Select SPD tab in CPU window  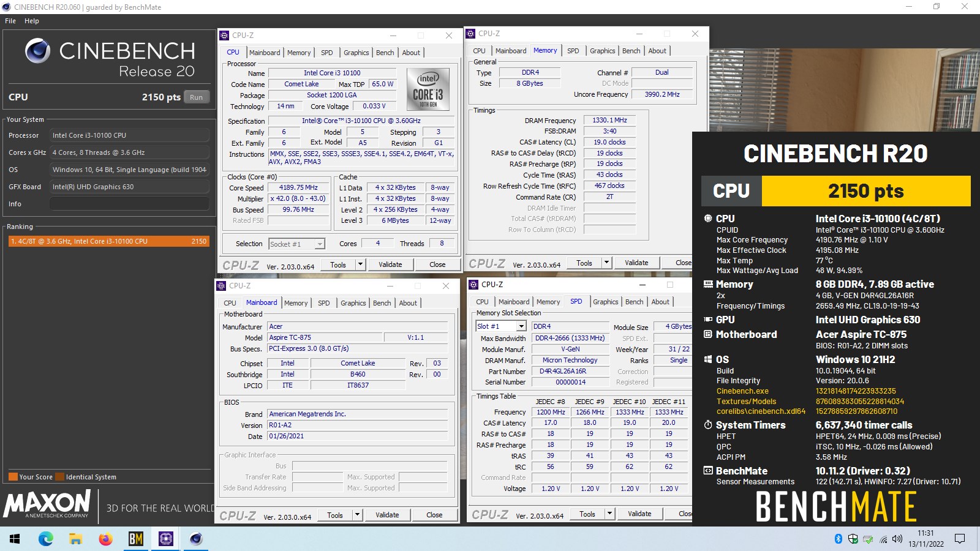[327, 53]
